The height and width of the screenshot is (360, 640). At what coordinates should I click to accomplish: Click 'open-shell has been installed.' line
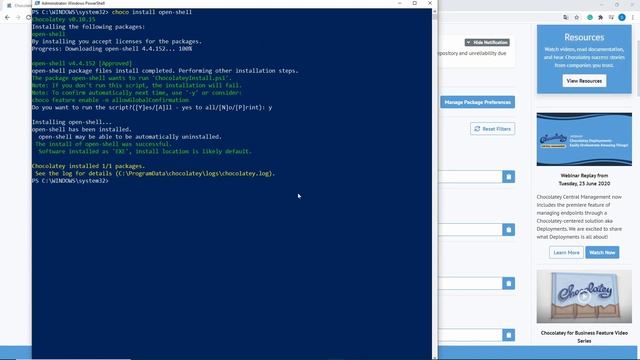click(x=82, y=129)
